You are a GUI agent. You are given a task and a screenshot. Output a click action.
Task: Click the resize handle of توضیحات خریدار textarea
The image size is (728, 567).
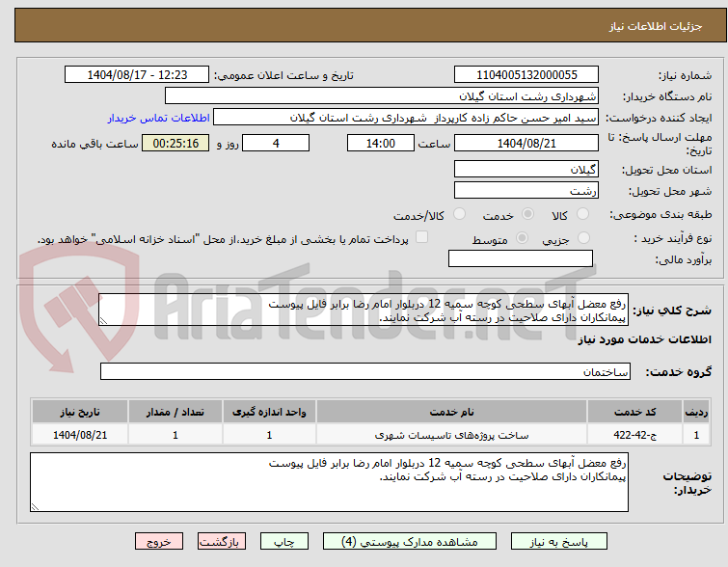coord(35,507)
